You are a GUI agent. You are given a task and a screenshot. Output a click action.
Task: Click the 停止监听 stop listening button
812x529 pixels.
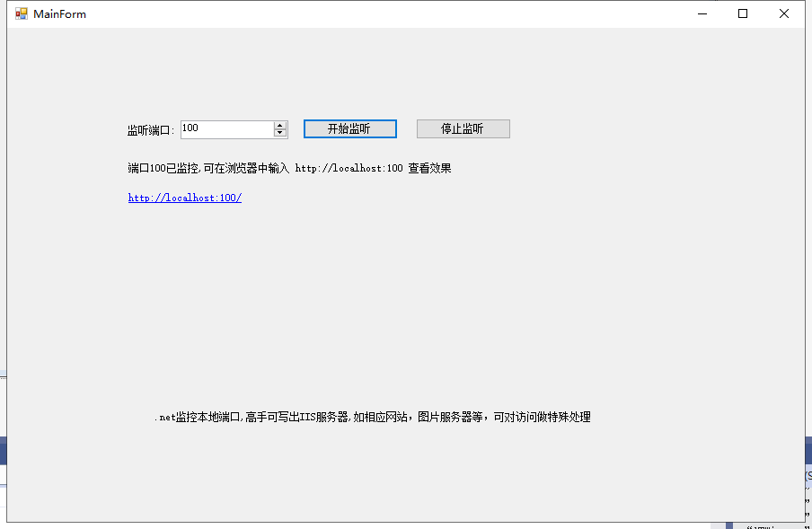pyautogui.click(x=463, y=129)
